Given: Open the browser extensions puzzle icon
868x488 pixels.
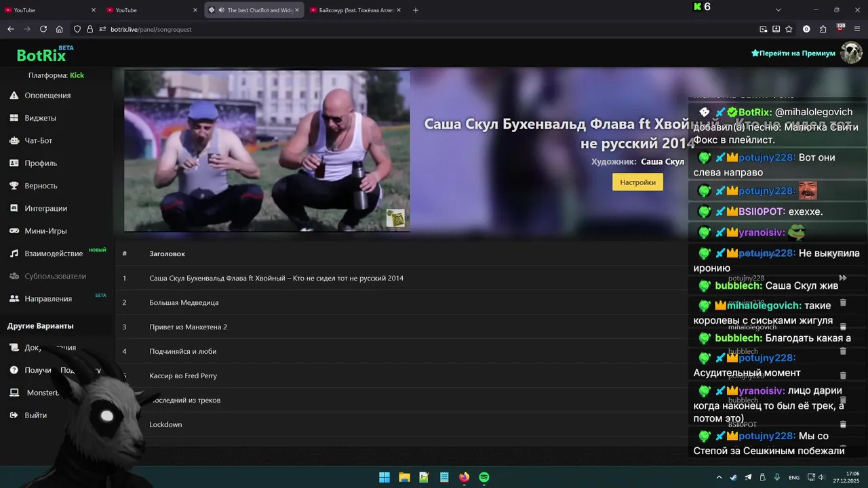Looking at the screenshot, I should point(823,29).
